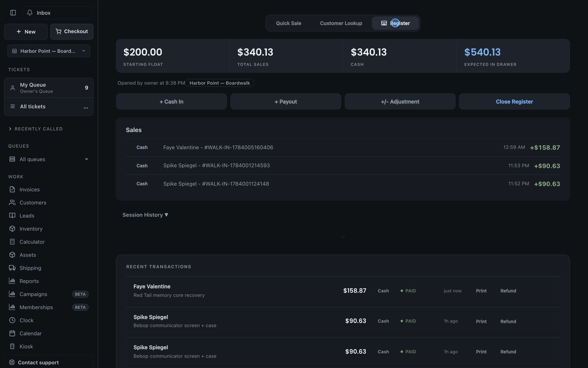
Task: Click the $200.00 Starting Float value
Action: point(143,52)
